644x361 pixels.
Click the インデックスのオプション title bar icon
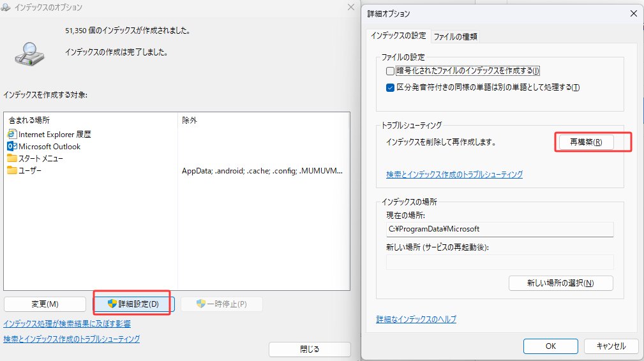coord(6,8)
